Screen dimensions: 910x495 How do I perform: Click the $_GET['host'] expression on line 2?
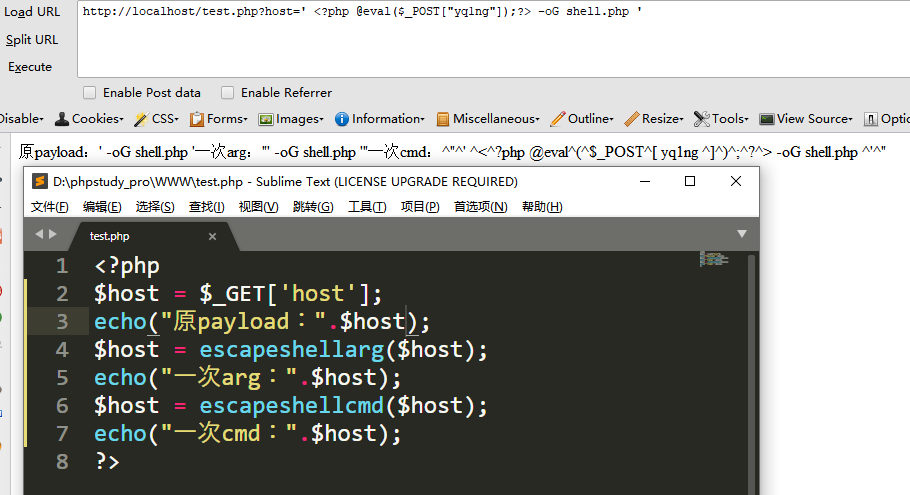(284, 294)
